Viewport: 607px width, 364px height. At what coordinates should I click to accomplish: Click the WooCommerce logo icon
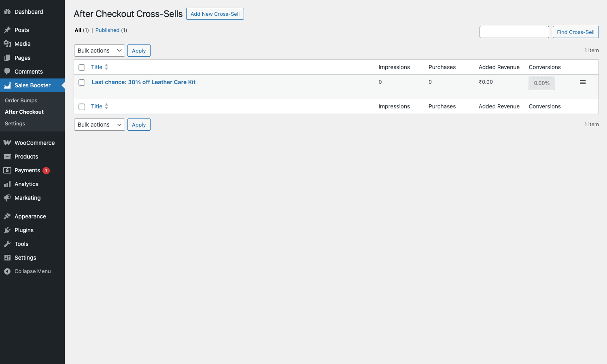7,143
